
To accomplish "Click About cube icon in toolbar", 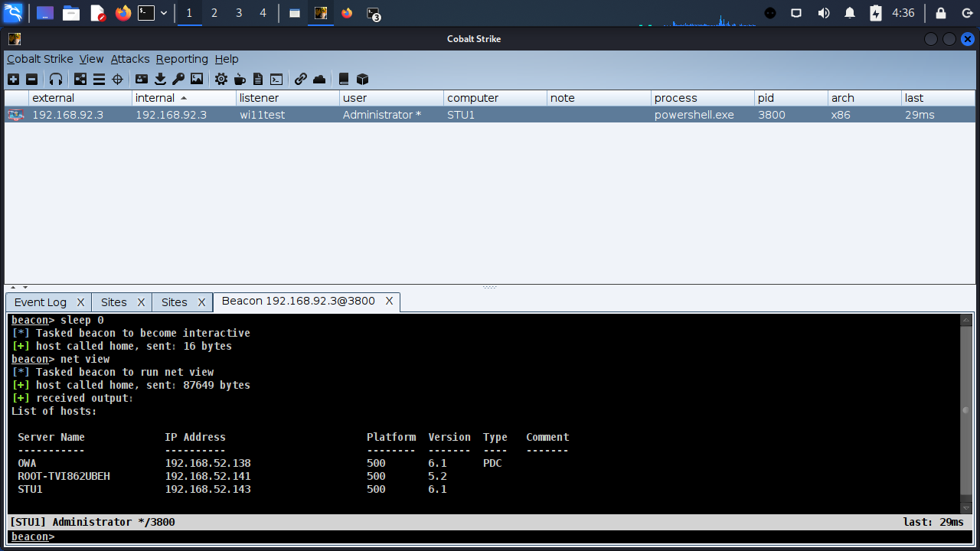I will [x=363, y=79].
